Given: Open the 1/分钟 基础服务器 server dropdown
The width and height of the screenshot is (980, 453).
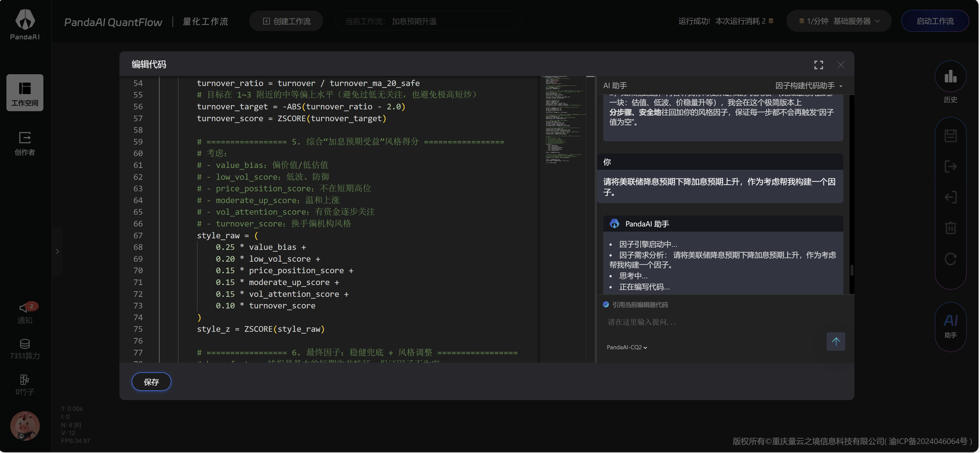Looking at the screenshot, I should (x=838, y=21).
